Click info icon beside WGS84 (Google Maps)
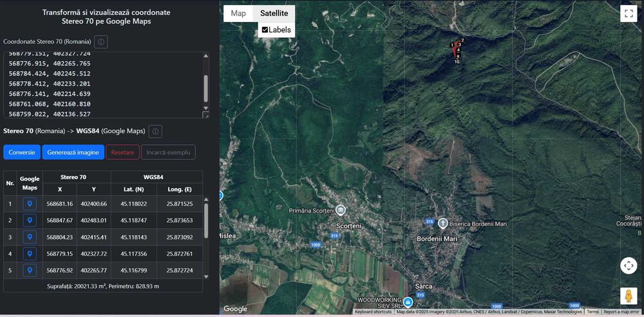 coord(155,131)
